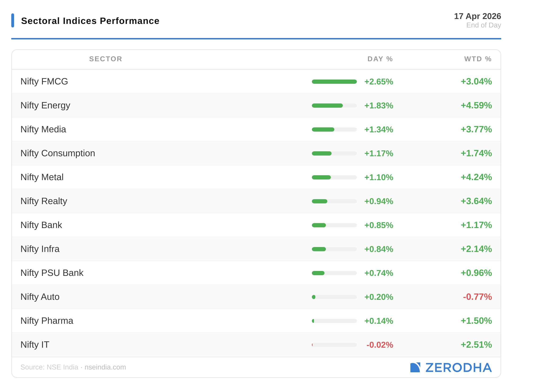Viewport: 535px width, 392px height.
Task: Click the WTD % column header
Action: 478,59
